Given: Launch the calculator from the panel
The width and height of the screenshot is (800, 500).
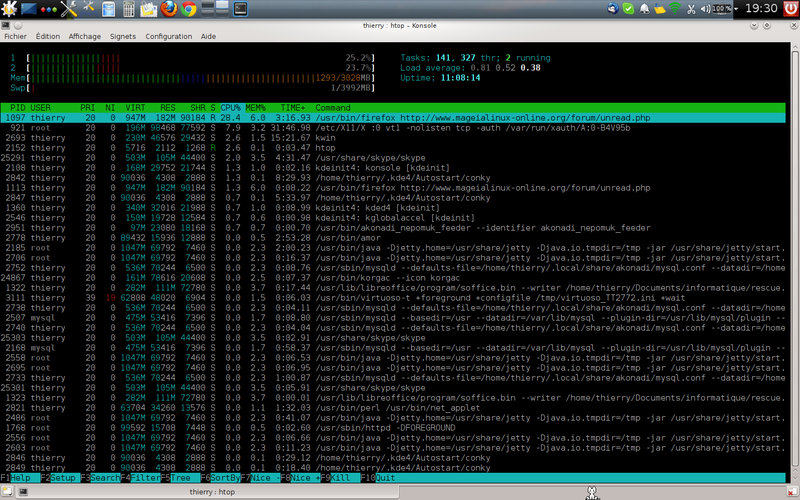Looking at the screenshot, I should tap(129, 9).
